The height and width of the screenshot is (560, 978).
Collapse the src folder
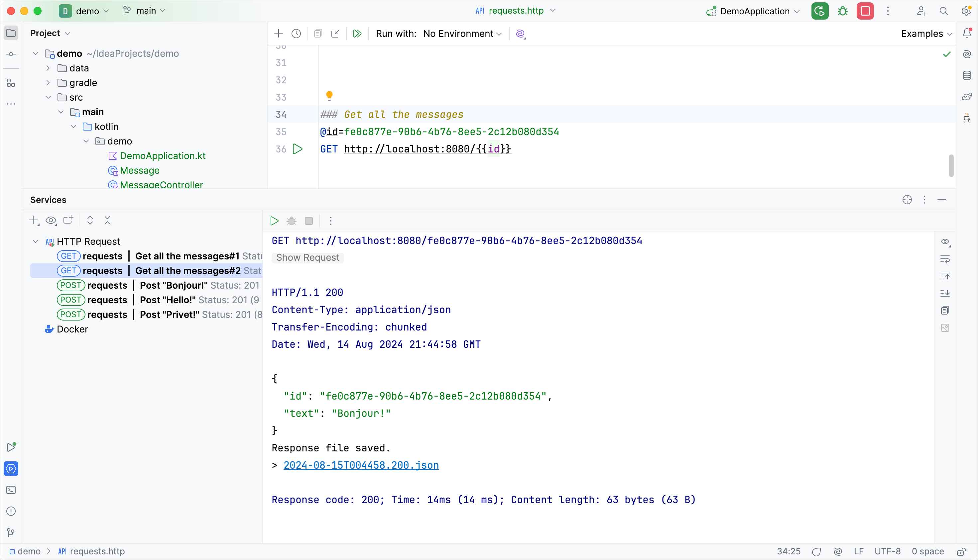pos(48,97)
